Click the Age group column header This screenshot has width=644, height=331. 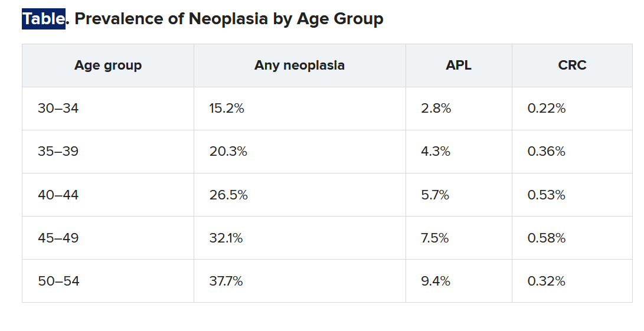108,65
